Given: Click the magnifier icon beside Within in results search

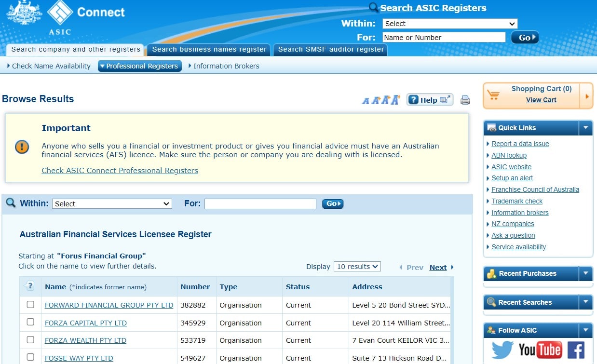Looking at the screenshot, I should pos(11,203).
